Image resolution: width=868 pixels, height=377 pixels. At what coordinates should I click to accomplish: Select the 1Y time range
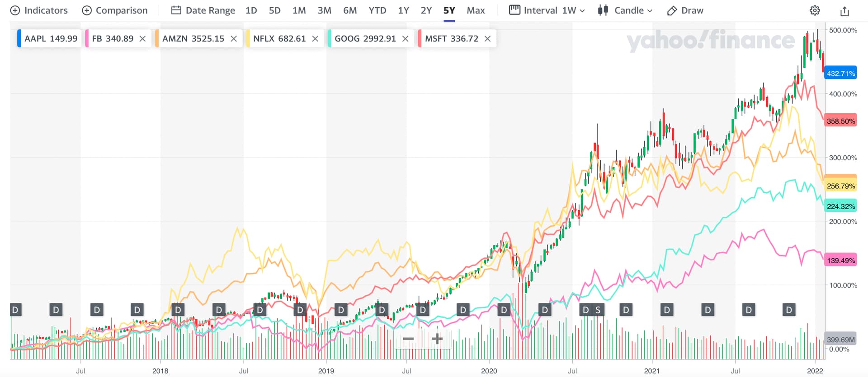pos(403,10)
